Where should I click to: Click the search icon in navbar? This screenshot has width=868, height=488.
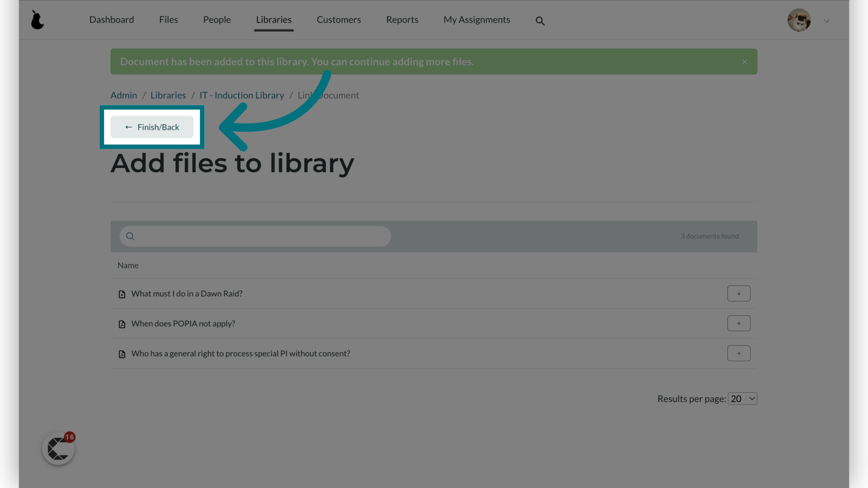point(540,21)
